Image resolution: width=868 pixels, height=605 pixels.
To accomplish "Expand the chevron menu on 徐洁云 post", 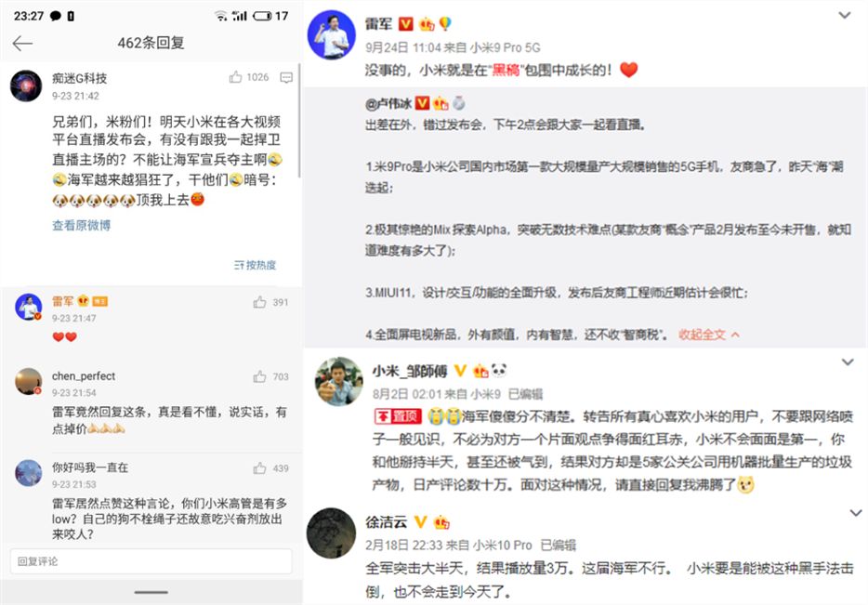I will coord(855,513).
